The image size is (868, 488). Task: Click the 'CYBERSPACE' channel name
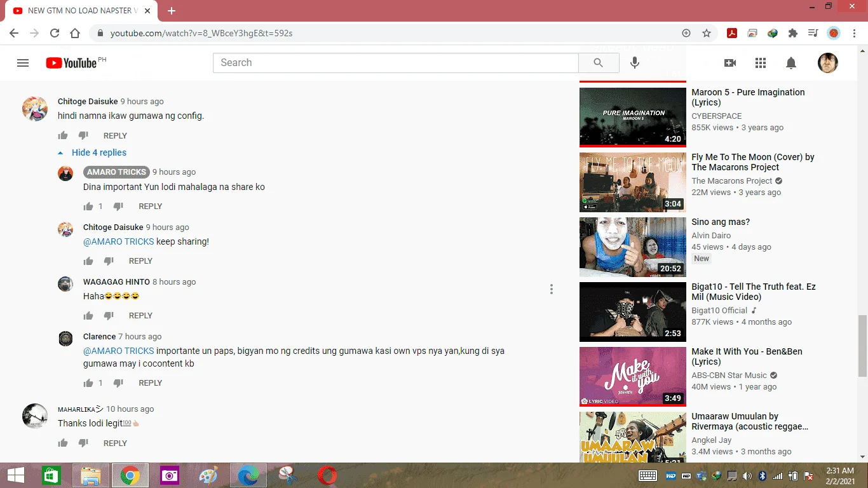tap(717, 116)
